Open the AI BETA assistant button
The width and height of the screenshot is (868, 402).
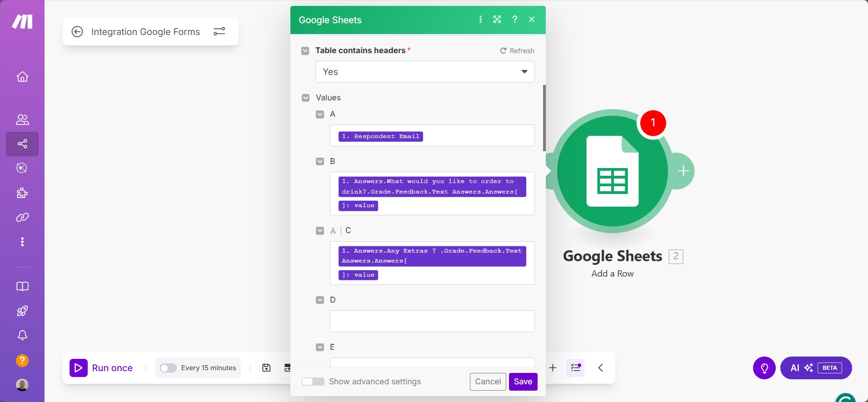(816, 368)
